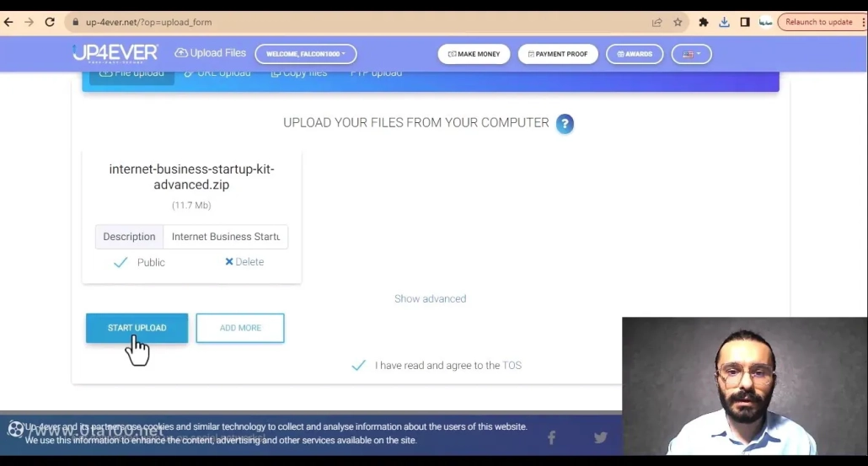Open the Payment Proof menu item
This screenshot has height=466, width=868.
(558, 54)
